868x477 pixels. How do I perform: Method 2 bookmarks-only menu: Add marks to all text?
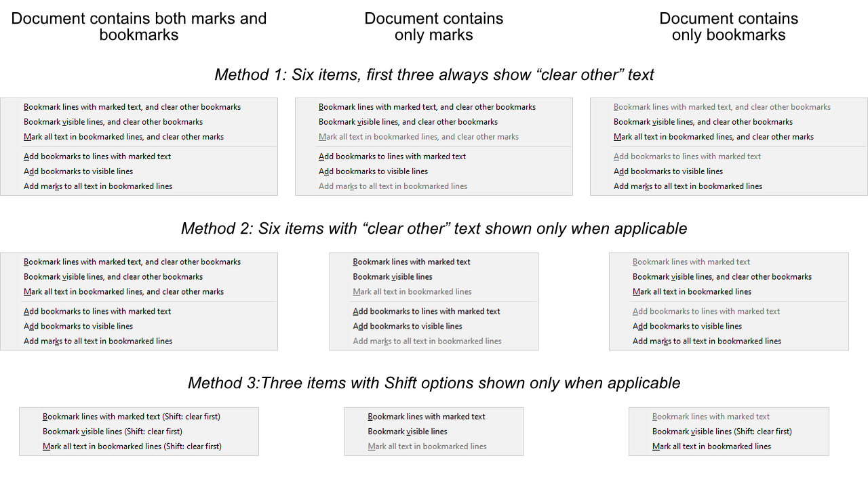[x=729, y=341]
